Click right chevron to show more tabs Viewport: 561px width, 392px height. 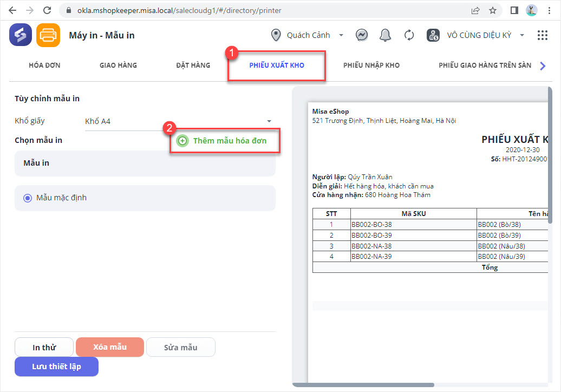click(543, 66)
